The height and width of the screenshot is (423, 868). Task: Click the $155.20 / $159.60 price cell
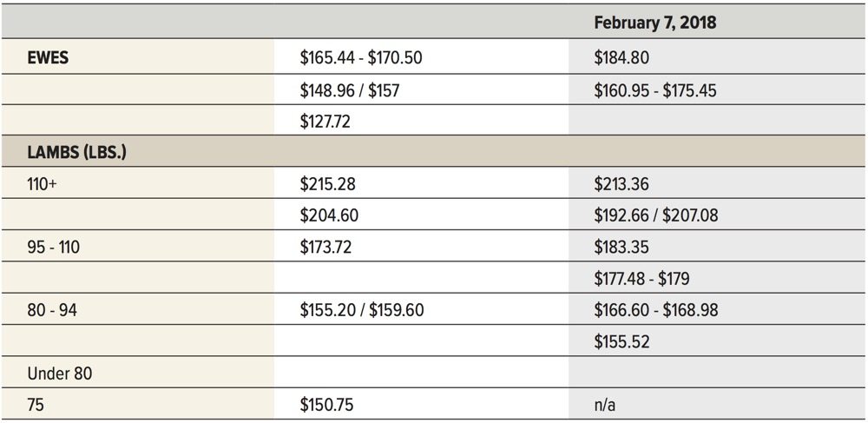tap(362, 310)
